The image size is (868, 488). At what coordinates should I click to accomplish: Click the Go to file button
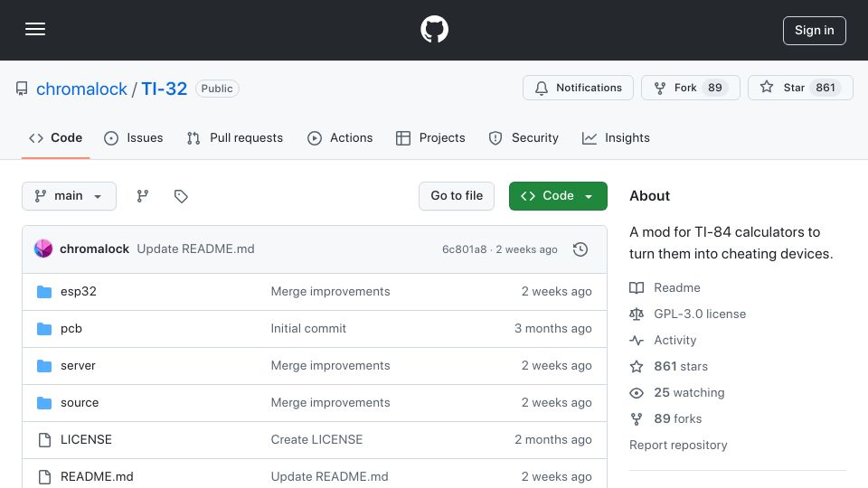pos(457,196)
